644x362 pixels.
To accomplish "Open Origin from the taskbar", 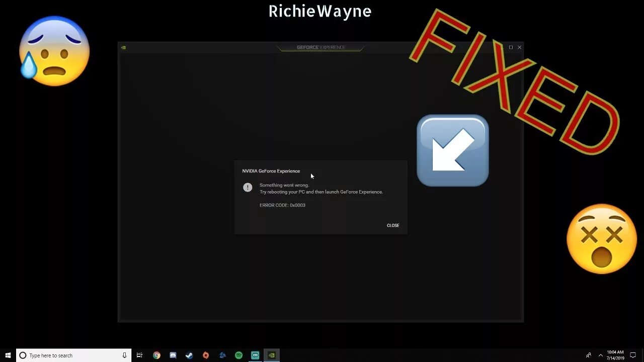I will pos(206,355).
